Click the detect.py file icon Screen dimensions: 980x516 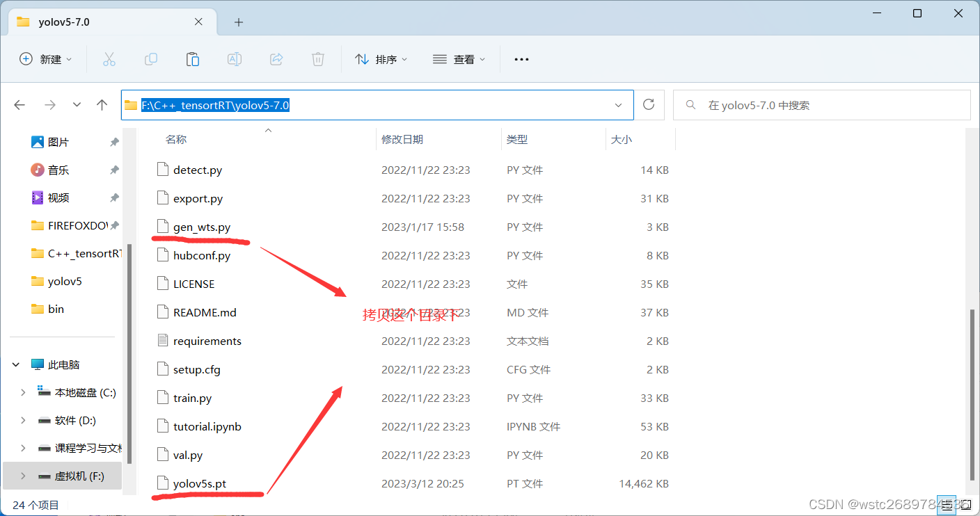(x=163, y=170)
